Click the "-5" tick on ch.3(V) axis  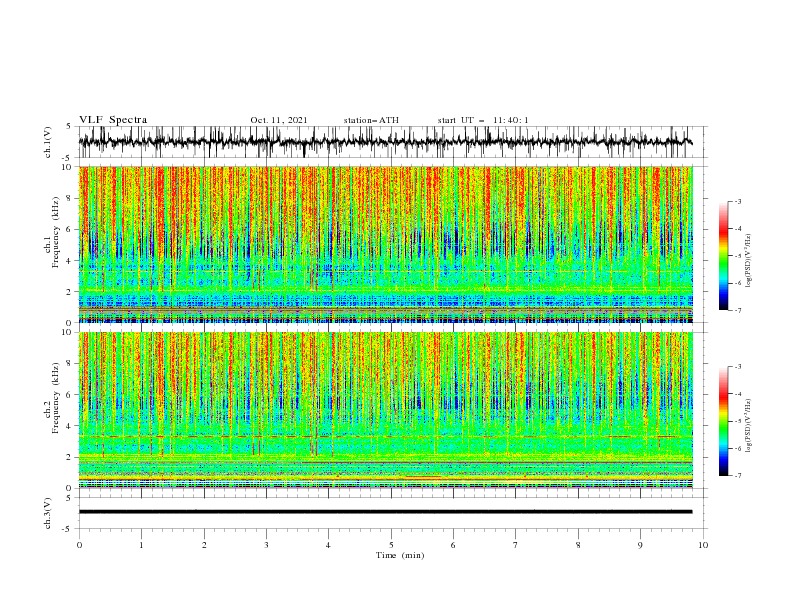[68, 529]
